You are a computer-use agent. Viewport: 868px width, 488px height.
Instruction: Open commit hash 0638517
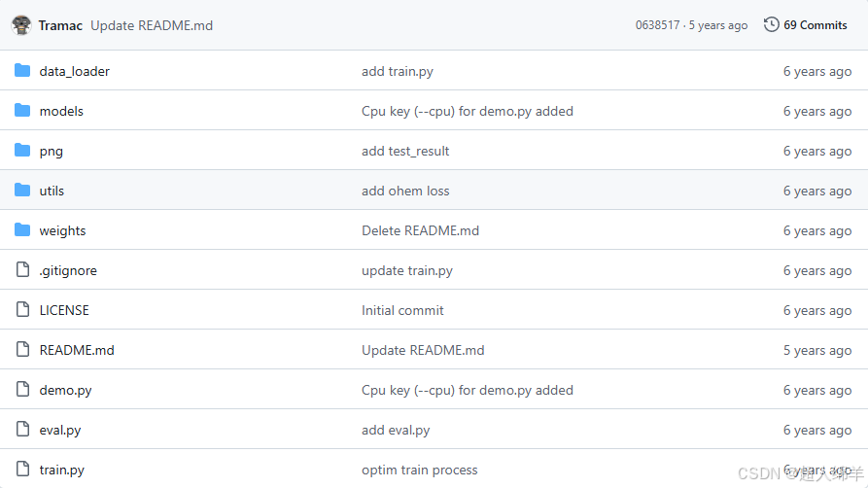[x=657, y=25]
